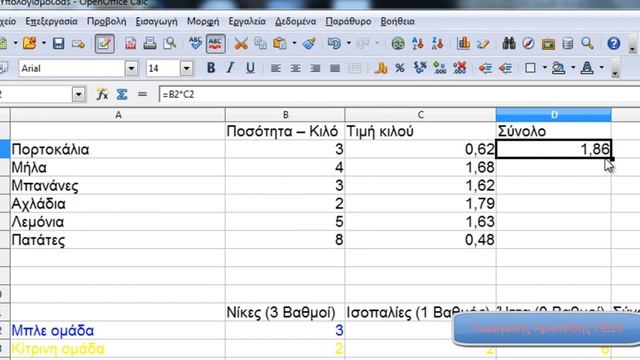Viewport: 640px width, 360px height.
Task: Open the Μορφή menu
Action: click(203, 21)
